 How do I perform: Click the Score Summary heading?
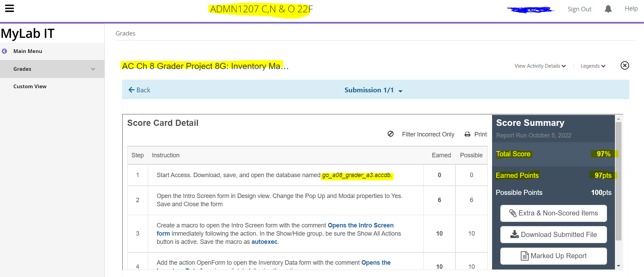tap(530, 123)
